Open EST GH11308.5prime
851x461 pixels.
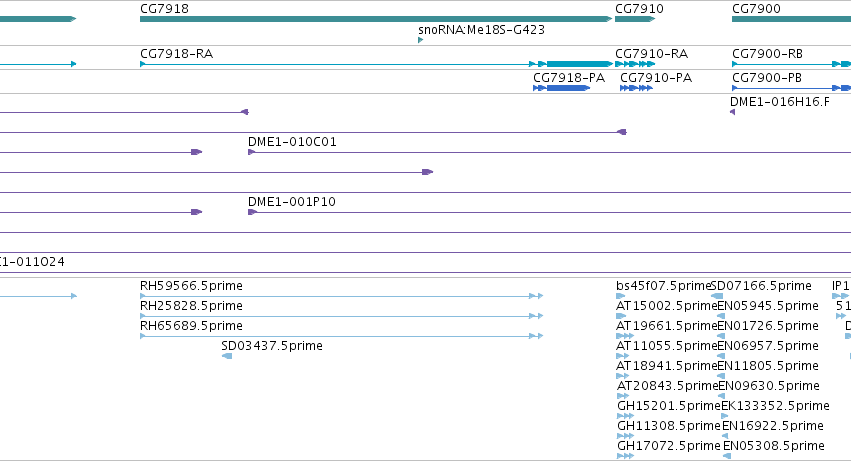tap(669, 426)
